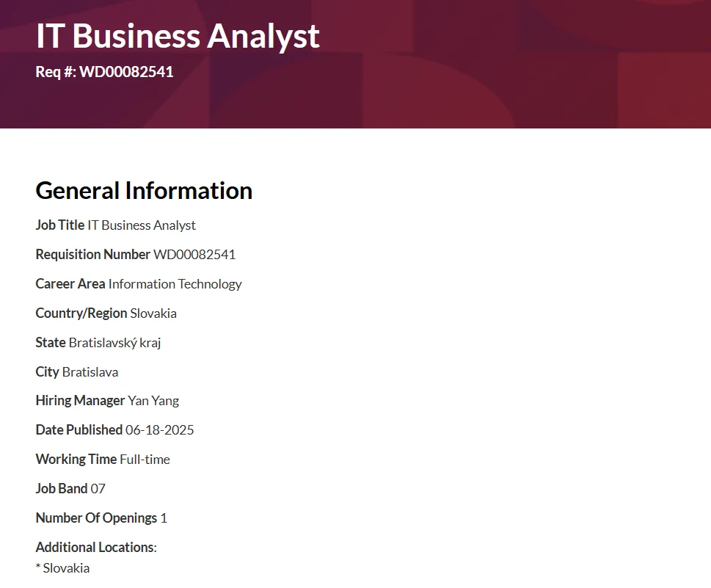This screenshot has height=588, width=711.
Task: Click the Hiring Manager label
Action: (x=80, y=401)
